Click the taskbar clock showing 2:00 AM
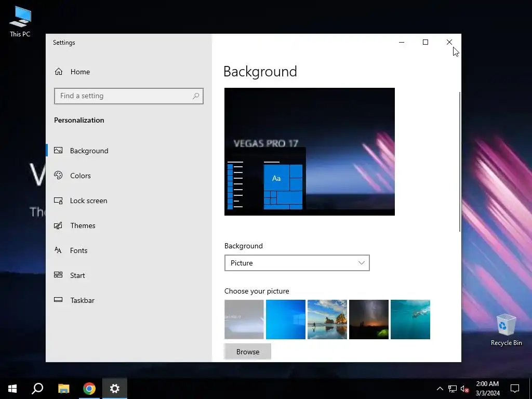 (x=487, y=389)
